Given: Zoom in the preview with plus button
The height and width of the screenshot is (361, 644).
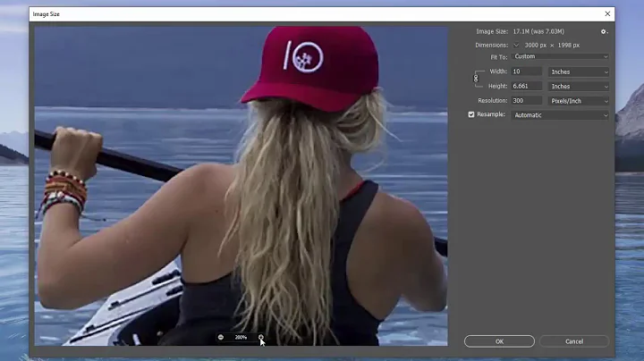Looking at the screenshot, I should tap(261, 337).
